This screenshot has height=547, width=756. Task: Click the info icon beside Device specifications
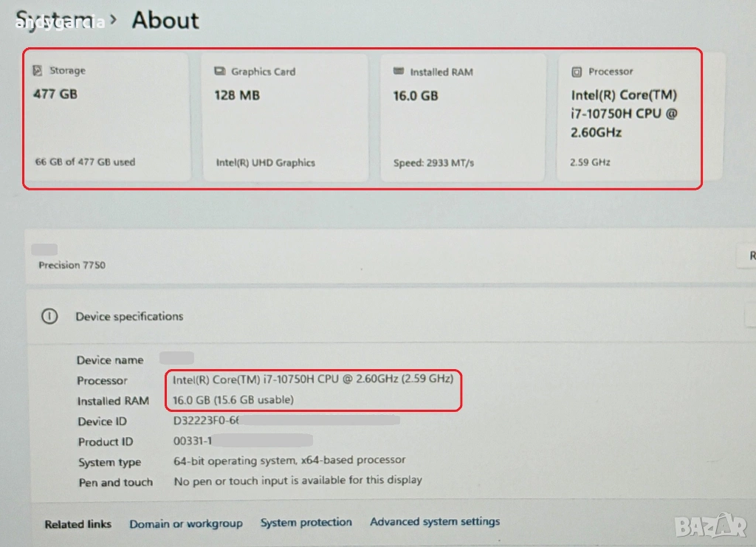point(49,316)
